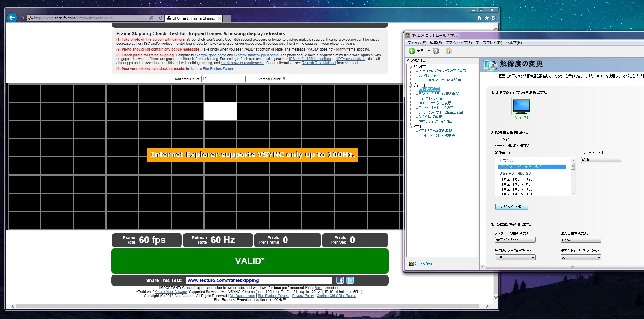Open the back history dropdown arrow in NVIDIA panel

[x=429, y=51]
